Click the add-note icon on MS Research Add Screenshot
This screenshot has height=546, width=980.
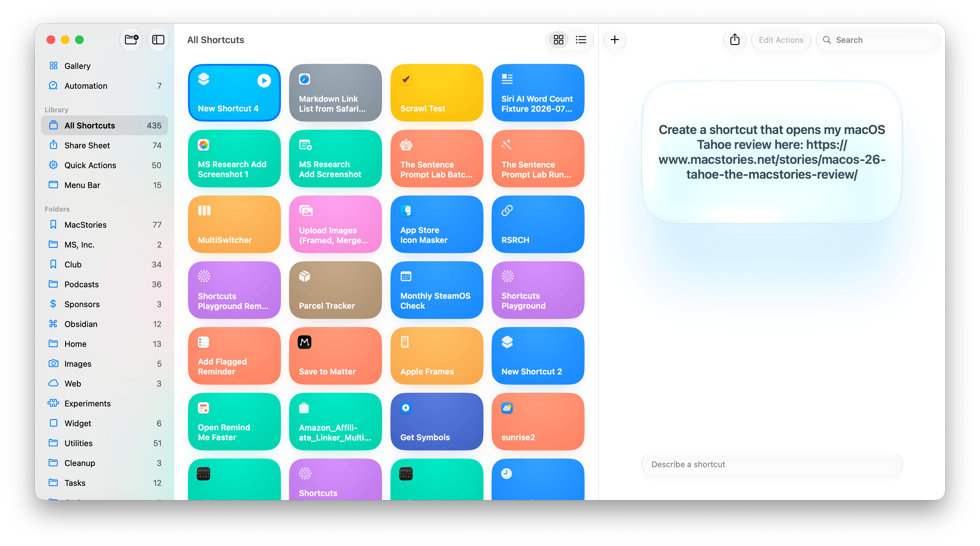(305, 145)
